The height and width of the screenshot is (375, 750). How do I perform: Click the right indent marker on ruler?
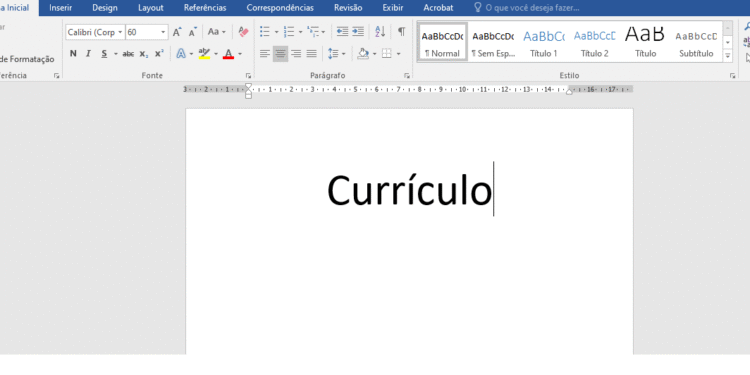pyautogui.click(x=569, y=91)
